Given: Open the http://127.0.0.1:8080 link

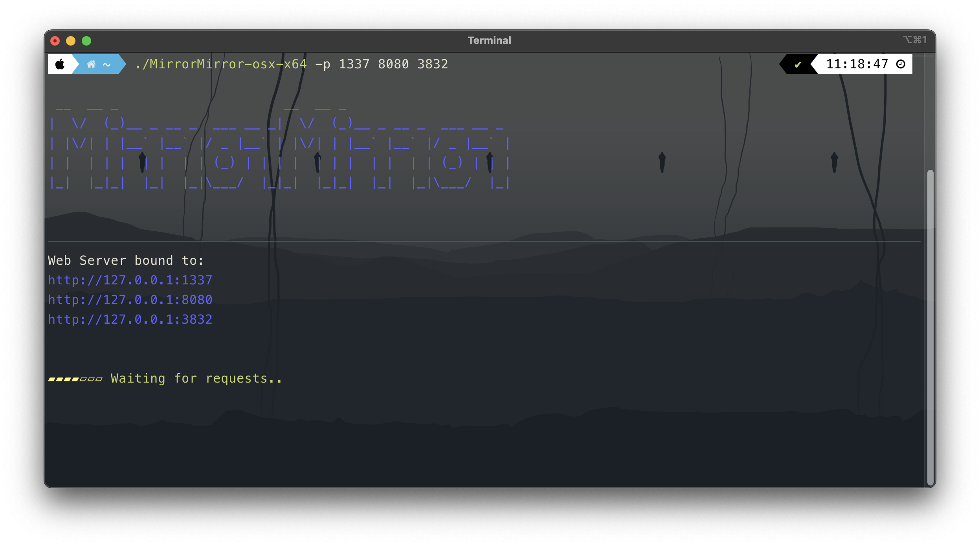Looking at the screenshot, I should pyautogui.click(x=130, y=300).
